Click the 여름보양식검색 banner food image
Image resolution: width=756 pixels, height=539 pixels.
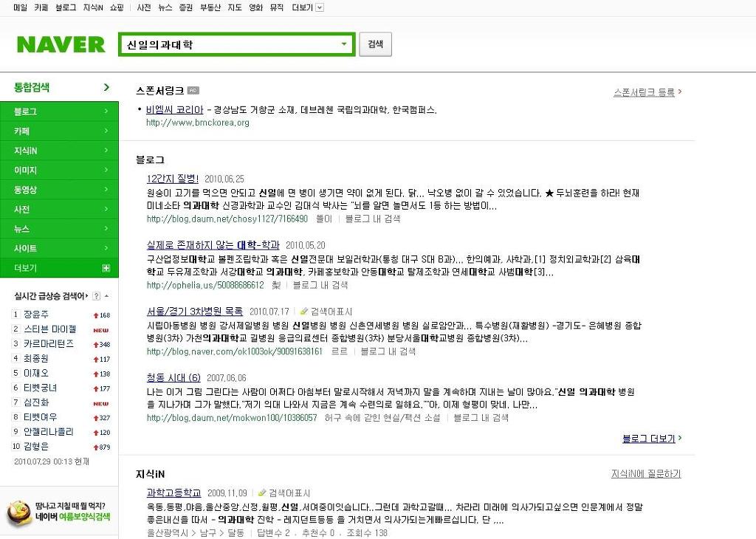pyautogui.click(x=18, y=512)
